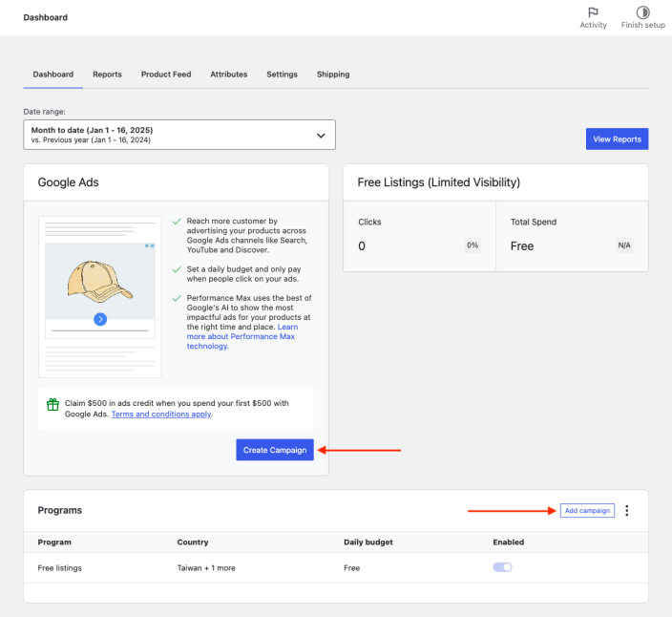Follow Learn more about Performance Max link
This screenshot has height=617, width=672.
click(242, 336)
